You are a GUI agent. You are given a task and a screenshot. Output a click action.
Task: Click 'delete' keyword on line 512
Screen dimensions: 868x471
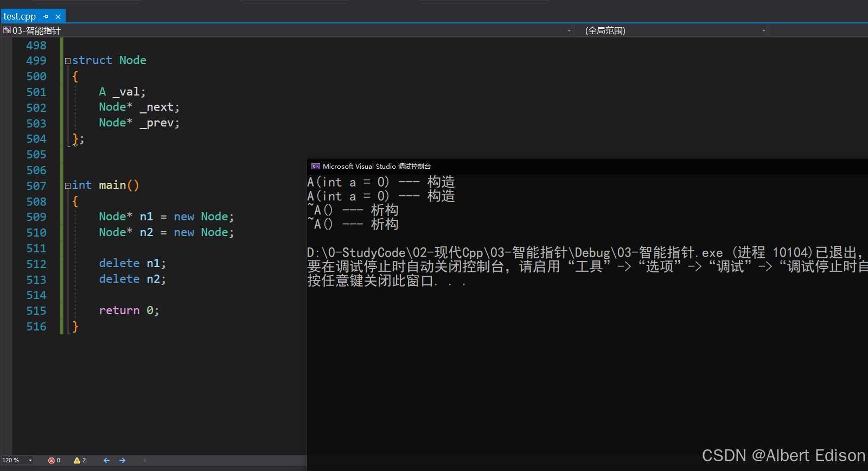tap(119, 263)
